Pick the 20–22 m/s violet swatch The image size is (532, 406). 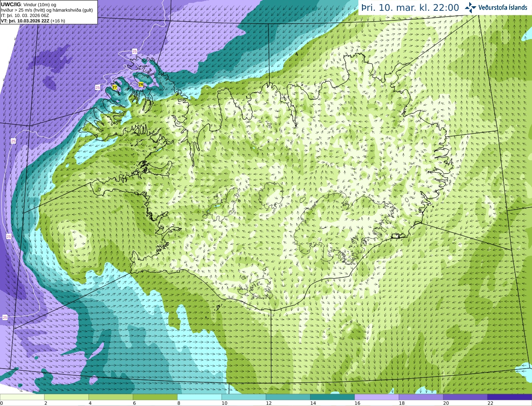[465, 397]
